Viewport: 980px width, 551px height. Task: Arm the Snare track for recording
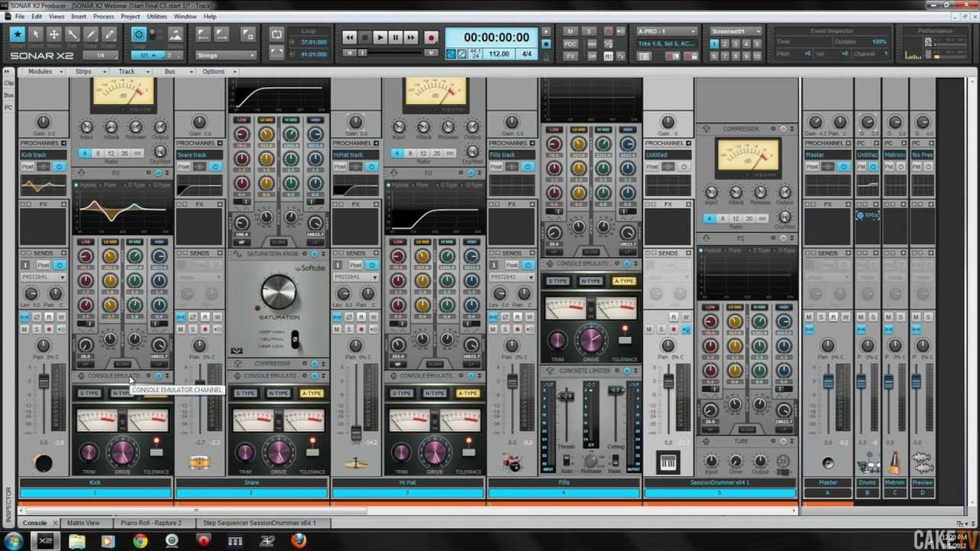(205, 329)
